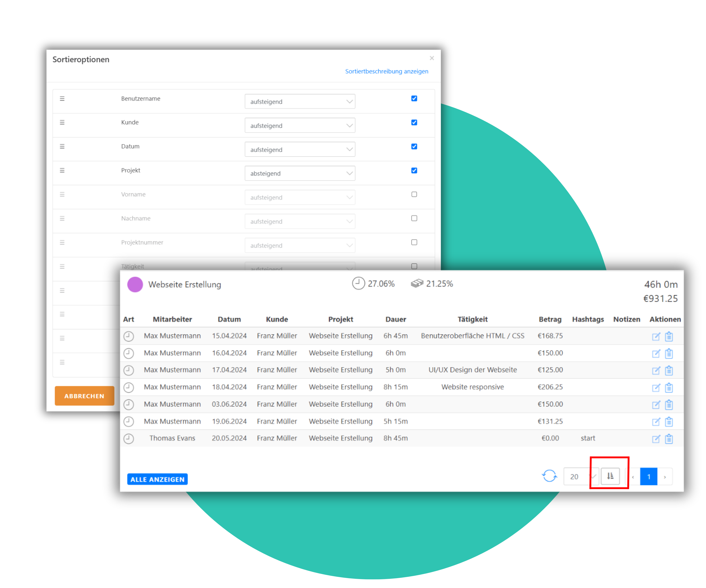Click the sort options icon button
This screenshot has height=588, width=706.
pos(610,476)
